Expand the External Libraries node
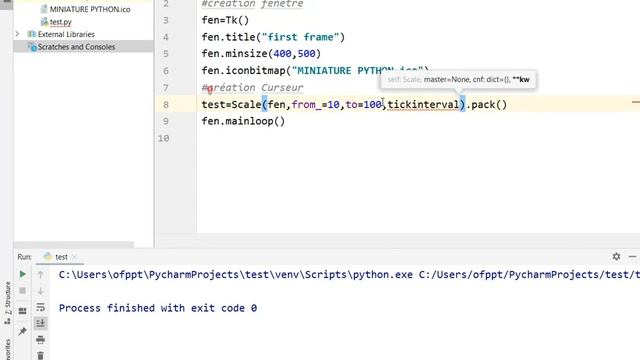This screenshot has height=360, width=640. 18,34
